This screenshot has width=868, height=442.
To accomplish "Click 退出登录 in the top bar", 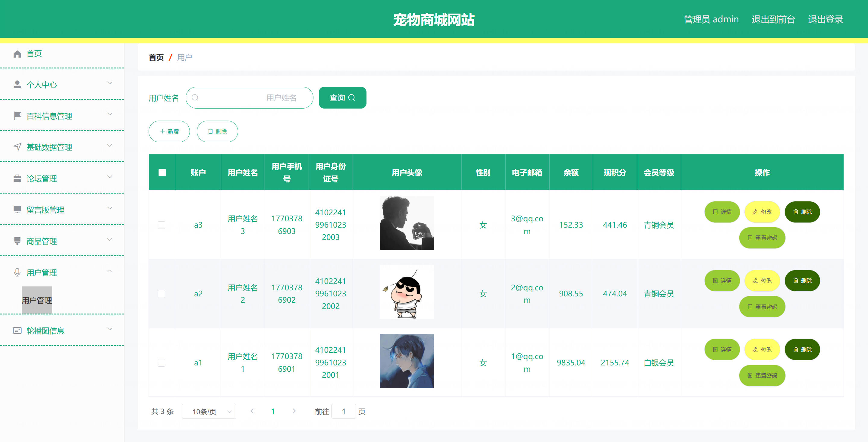I will pyautogui.click(x=825, y=20).
